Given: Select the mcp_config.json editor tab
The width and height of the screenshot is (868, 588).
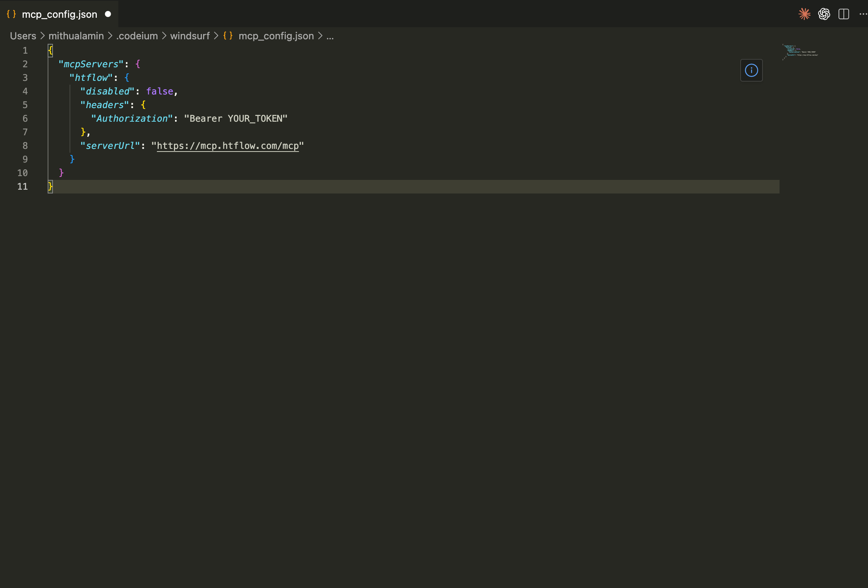Looking at the screenshot, I should coord(59,14).
